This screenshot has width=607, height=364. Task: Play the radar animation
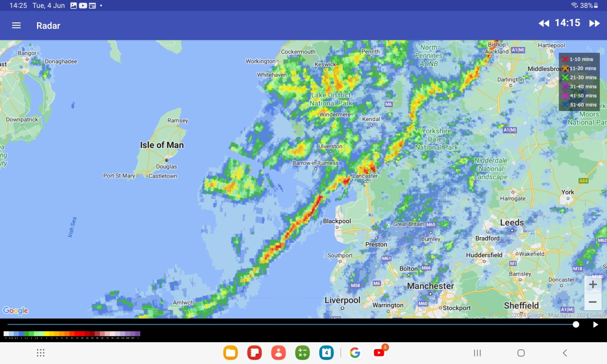(595, 325)
